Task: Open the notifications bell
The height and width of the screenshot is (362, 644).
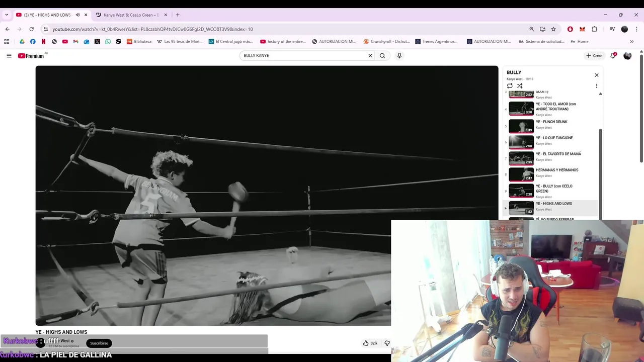Action: 613,56
